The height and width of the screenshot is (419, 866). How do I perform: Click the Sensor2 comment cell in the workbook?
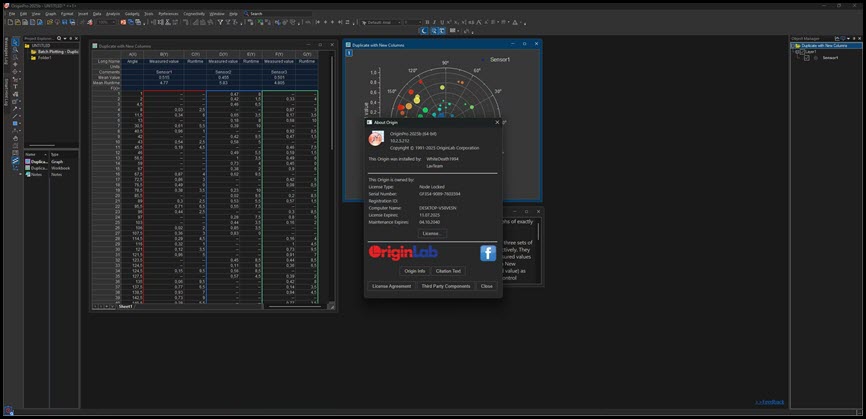tap(223, 72)
